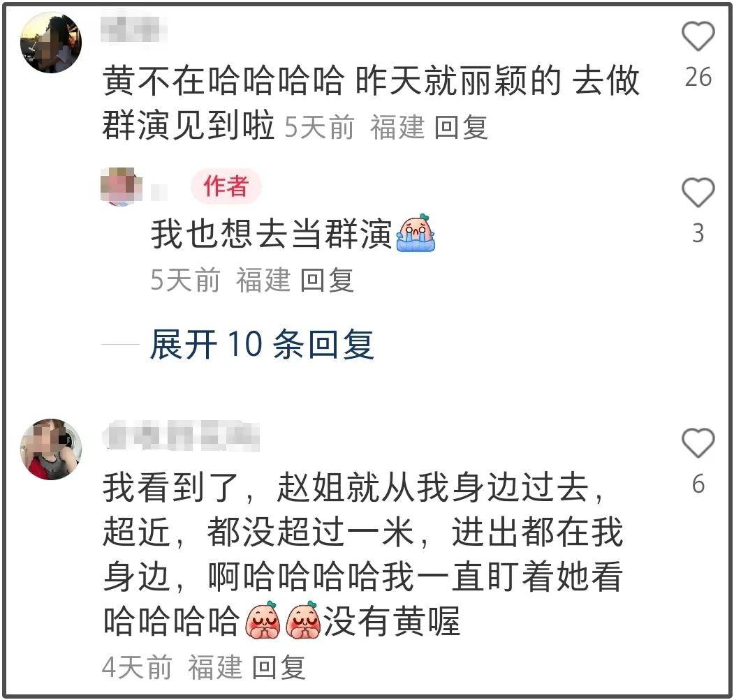Image resolution: width=734 pixels, height=700 pixels.
Task: Open the author's small blurred avatar
Action: [122, 186]
